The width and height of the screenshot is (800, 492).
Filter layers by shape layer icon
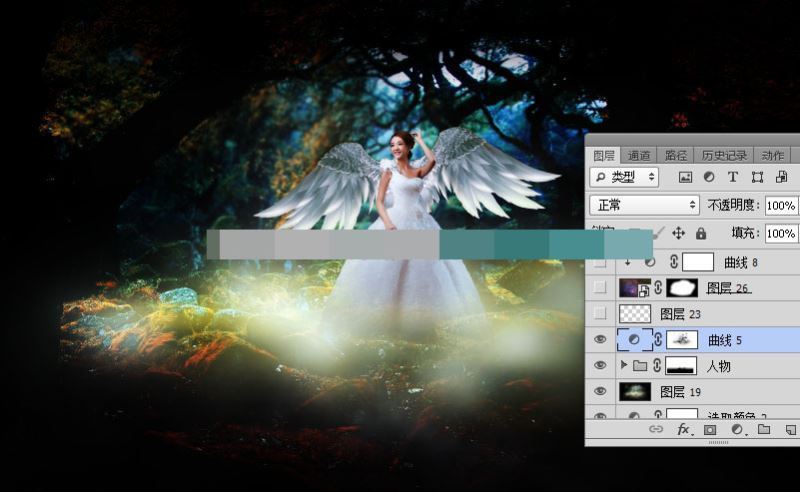(757, 177)
